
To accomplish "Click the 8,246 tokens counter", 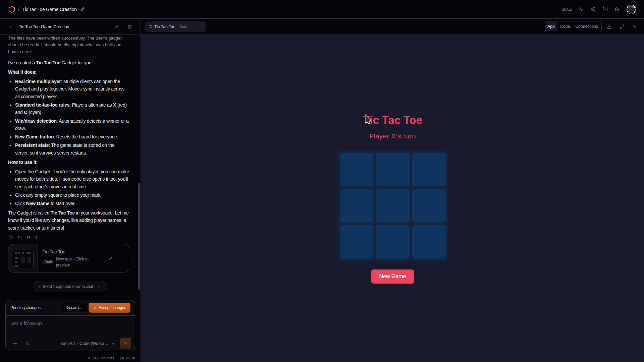I will (101, 358).
